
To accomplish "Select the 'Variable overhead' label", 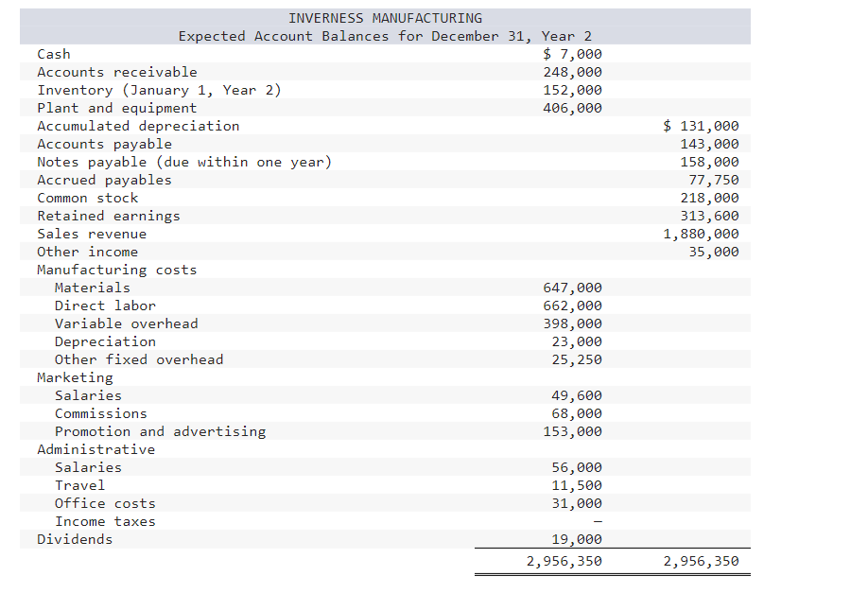I will (126, 323).
